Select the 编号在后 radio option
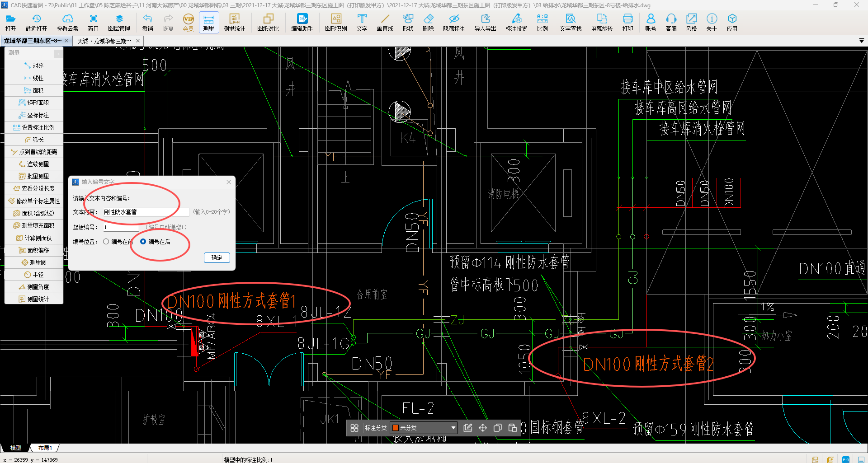 click(143, 242)
